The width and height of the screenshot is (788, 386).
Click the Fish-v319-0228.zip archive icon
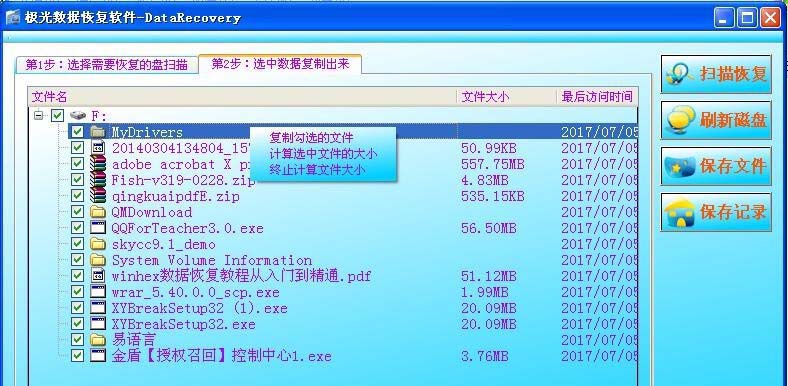pos(97,180)
